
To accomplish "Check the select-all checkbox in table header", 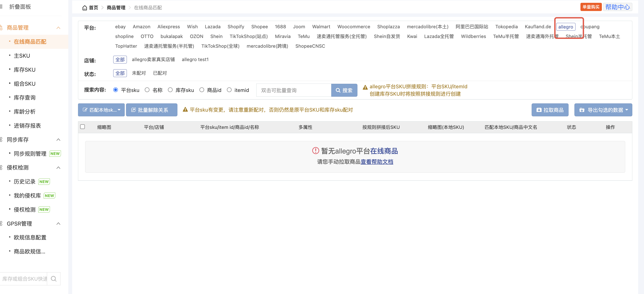I will pyautogui.click(x=83, y=127).
